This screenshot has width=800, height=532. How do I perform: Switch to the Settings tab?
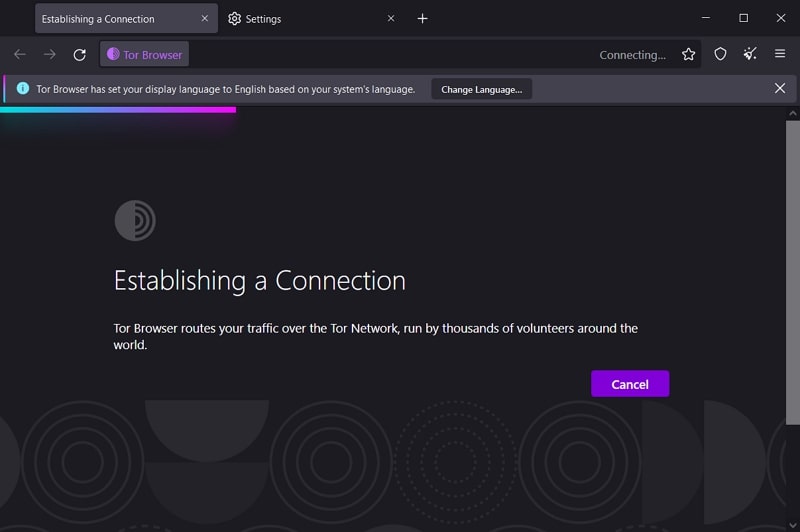tap(300, 19)
